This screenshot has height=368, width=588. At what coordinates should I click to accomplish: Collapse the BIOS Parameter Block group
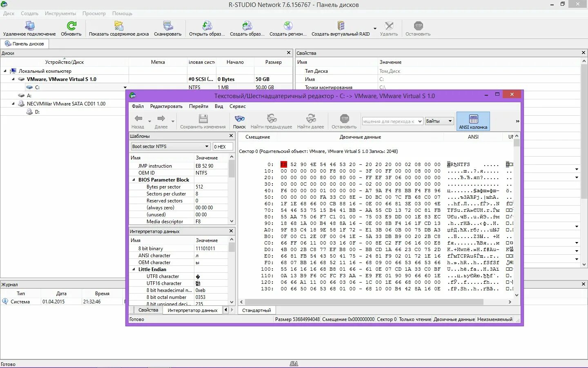pos(134,180)
